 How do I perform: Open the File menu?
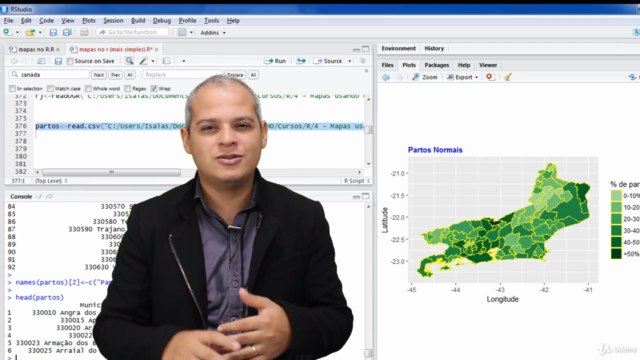[9, 20]
